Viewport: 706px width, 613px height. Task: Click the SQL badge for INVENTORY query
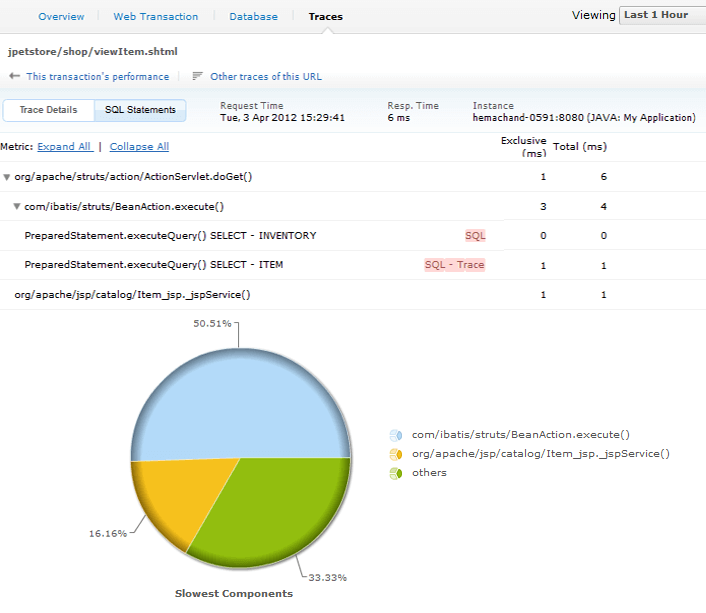click(x=475, y=236)
